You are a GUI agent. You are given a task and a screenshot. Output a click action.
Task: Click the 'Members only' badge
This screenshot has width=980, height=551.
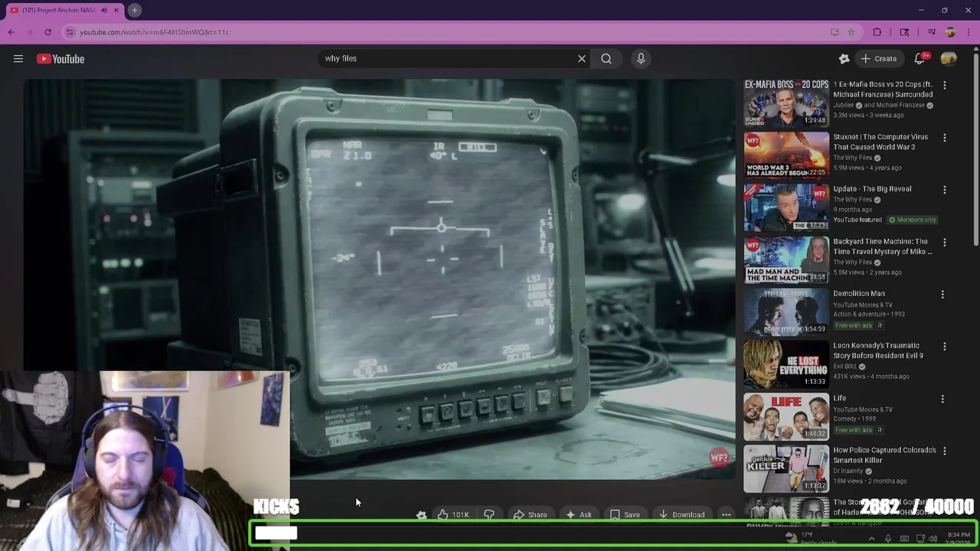[x=912, y=220]
